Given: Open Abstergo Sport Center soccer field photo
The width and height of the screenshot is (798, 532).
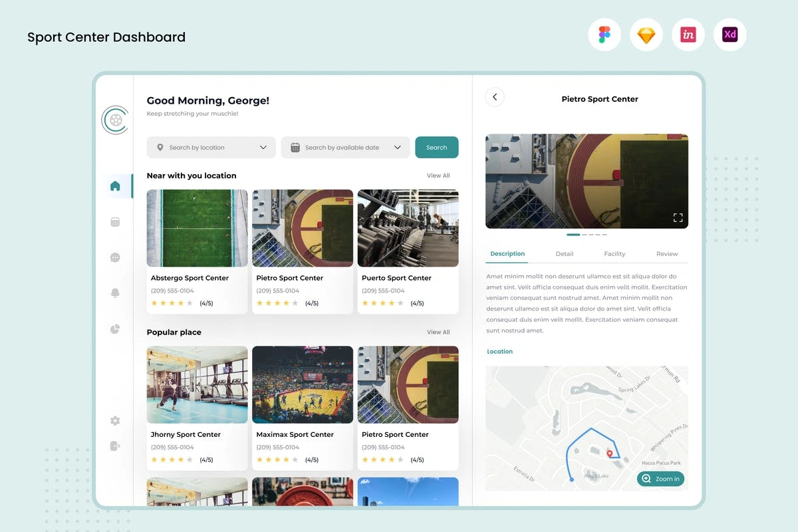Looking at the screenshot, I should (198, 228).
